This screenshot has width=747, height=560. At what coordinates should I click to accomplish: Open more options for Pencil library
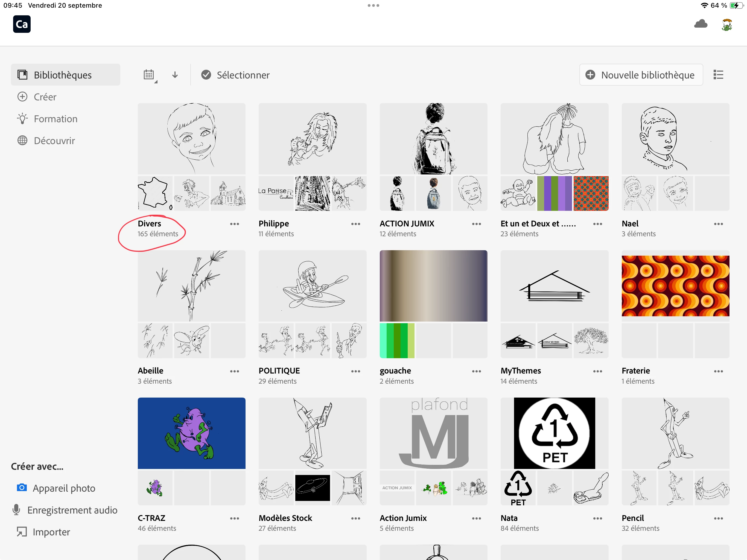[x=718, y=518]
